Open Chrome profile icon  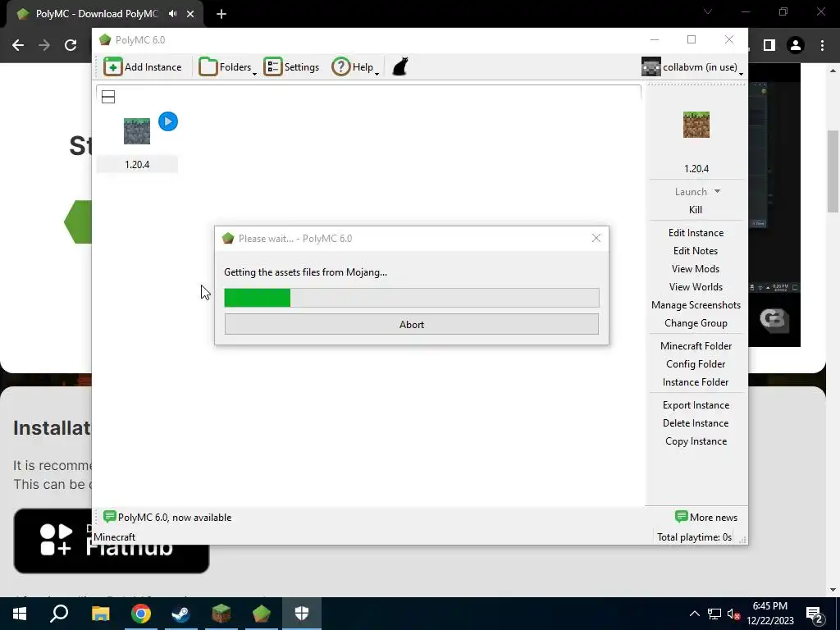click(796, 45)
